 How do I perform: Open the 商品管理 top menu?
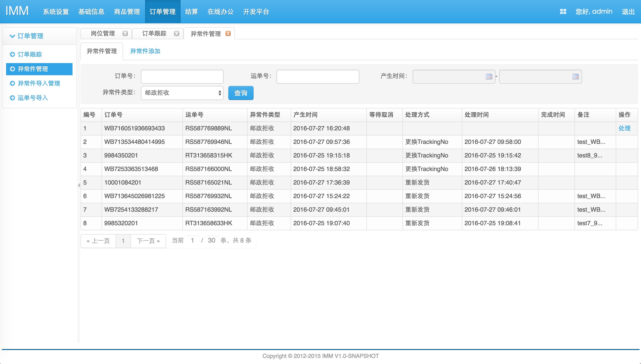coord(127,12)
